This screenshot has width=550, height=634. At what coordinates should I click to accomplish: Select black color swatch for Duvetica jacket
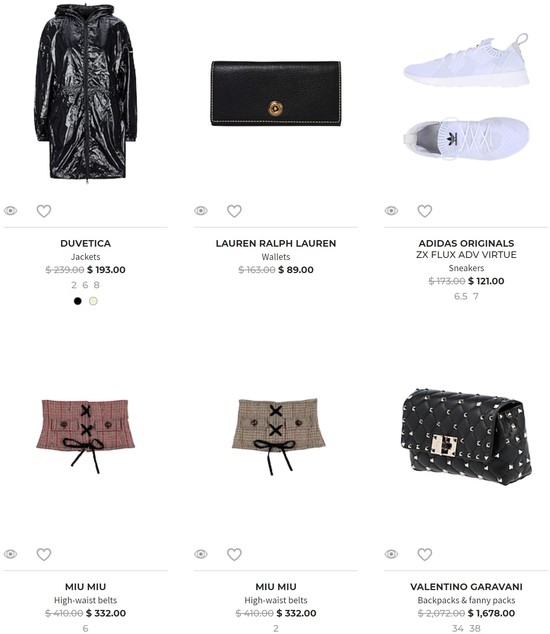click(x=78, y=301)
